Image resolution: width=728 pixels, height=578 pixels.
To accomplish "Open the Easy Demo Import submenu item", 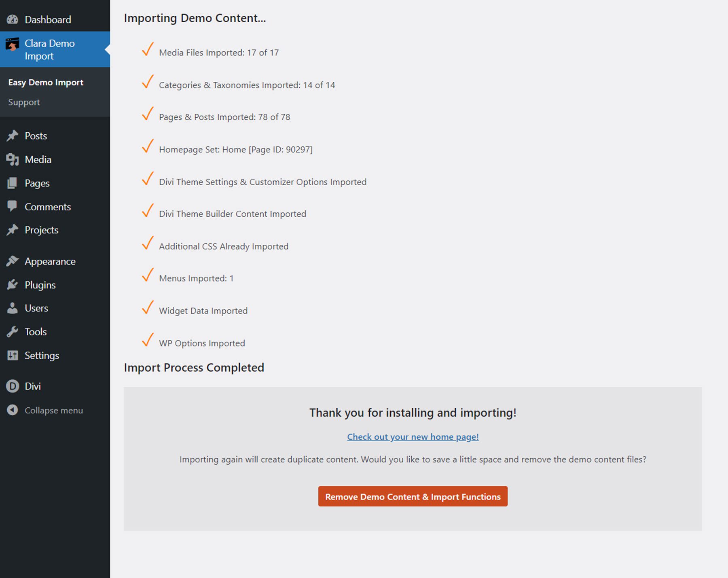I will pos(46,83).
